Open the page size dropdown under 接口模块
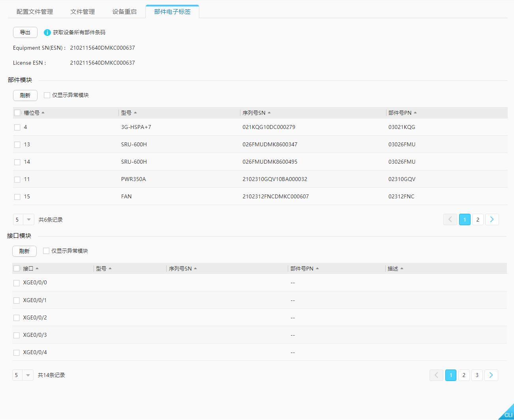This screenshot has height=420, width=514. [x=27, y=375]
